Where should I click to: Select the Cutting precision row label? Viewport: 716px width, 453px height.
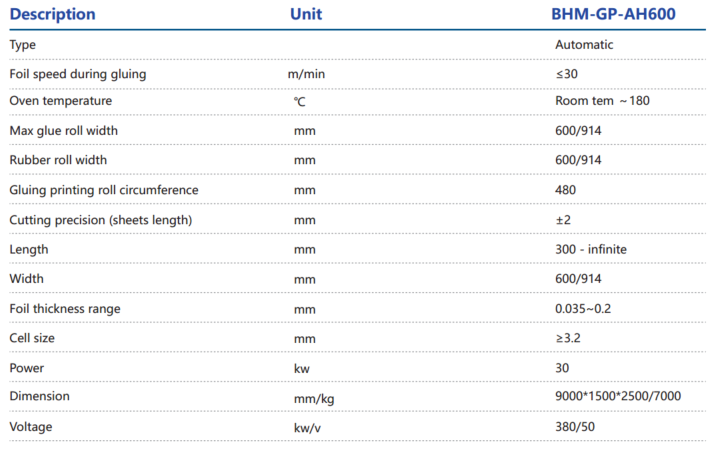(100, 220)
